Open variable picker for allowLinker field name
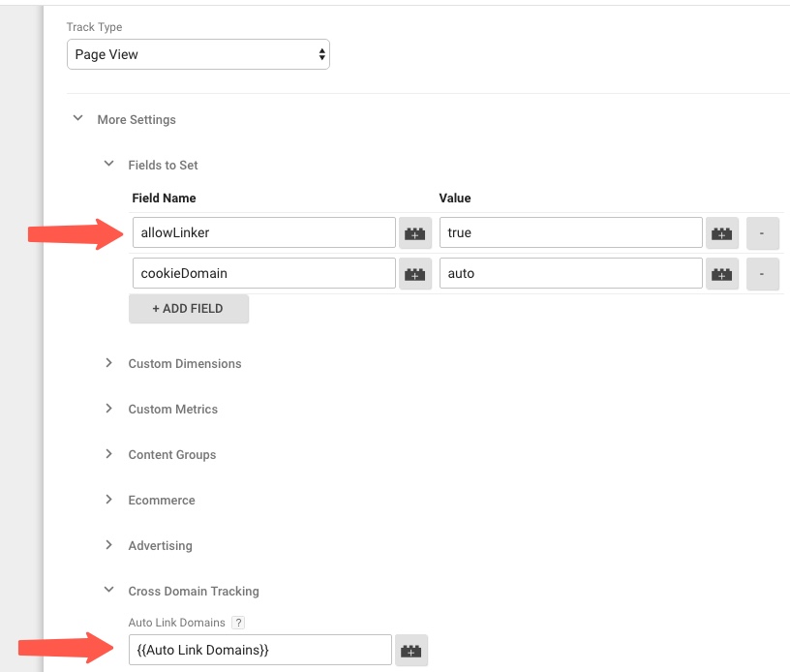The width and height of the screenshot is (790, 672). pos(415,232)
